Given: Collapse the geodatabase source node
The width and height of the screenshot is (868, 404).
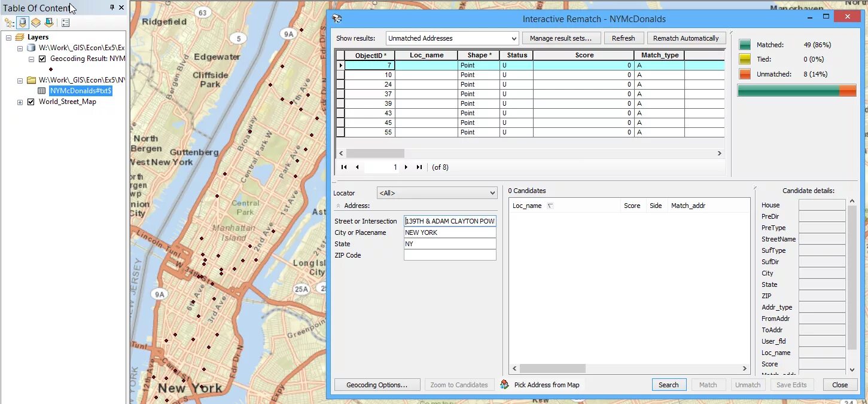Looking at the screenshot, I should tap(20, 48).
